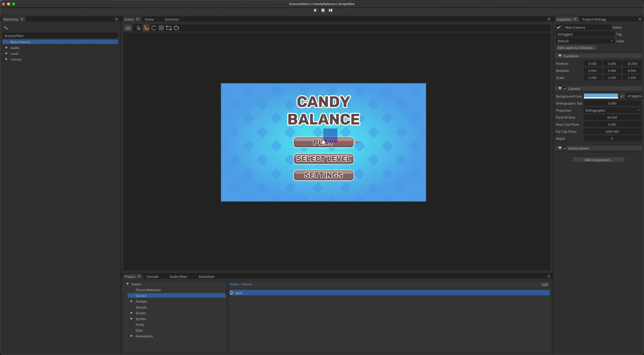Screen dimensions: 644x355
Task: Open the Projection dropdown showing Orthographic
Action: 612,110
